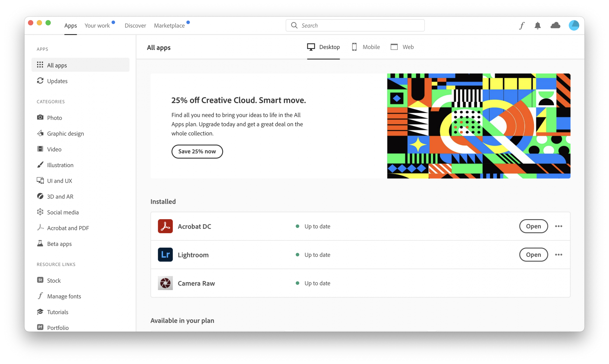The width and height of the screenshot is (609, 364).
Task: Open Stock resource link
Action: pyautogui.click(x=54, y=281)
